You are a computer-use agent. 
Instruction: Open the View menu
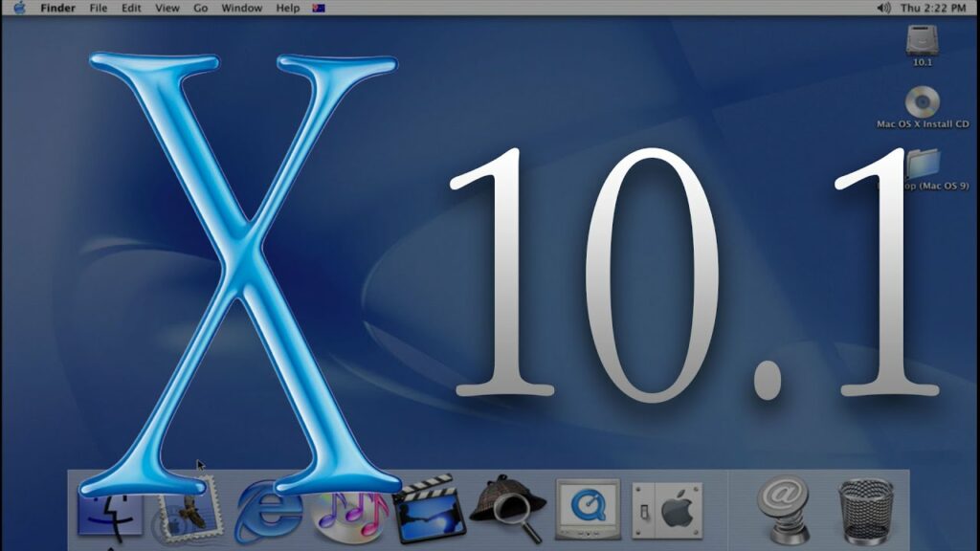(167, 8)
